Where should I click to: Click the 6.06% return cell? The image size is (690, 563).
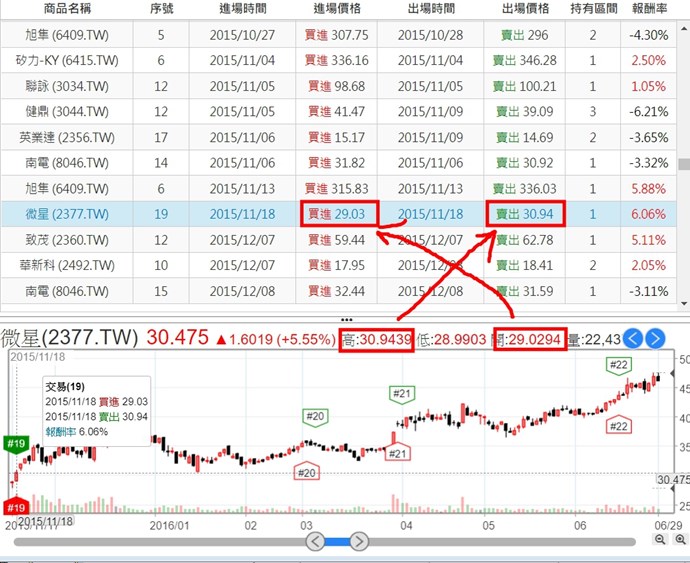[x=649, y=214]
